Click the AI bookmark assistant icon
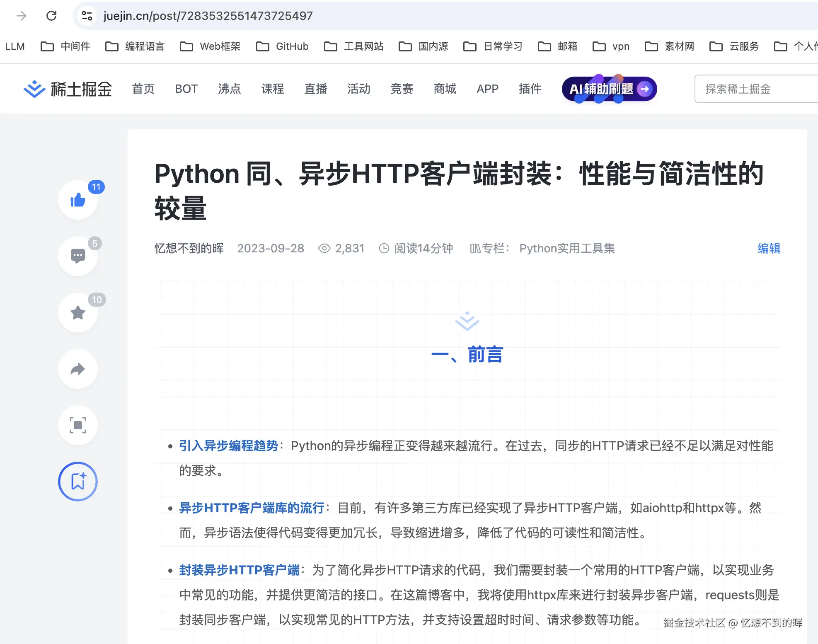This screenshot has height=644, width=818. [x=78, y=482]
